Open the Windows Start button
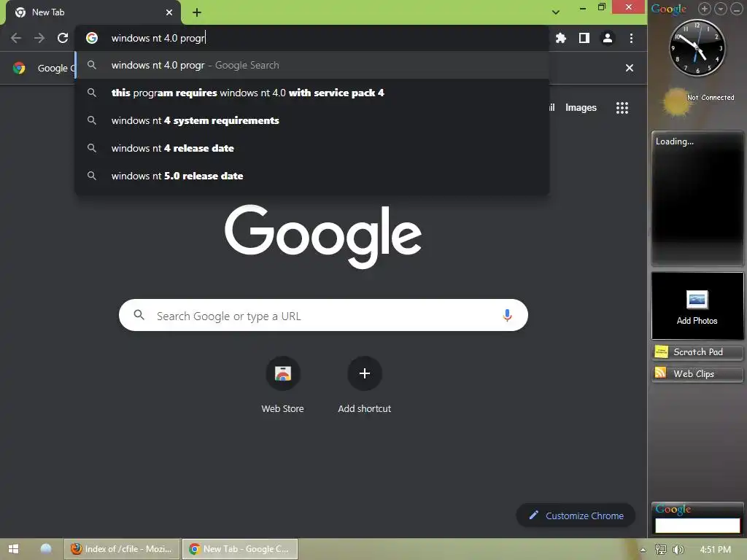 pos(13,549)
